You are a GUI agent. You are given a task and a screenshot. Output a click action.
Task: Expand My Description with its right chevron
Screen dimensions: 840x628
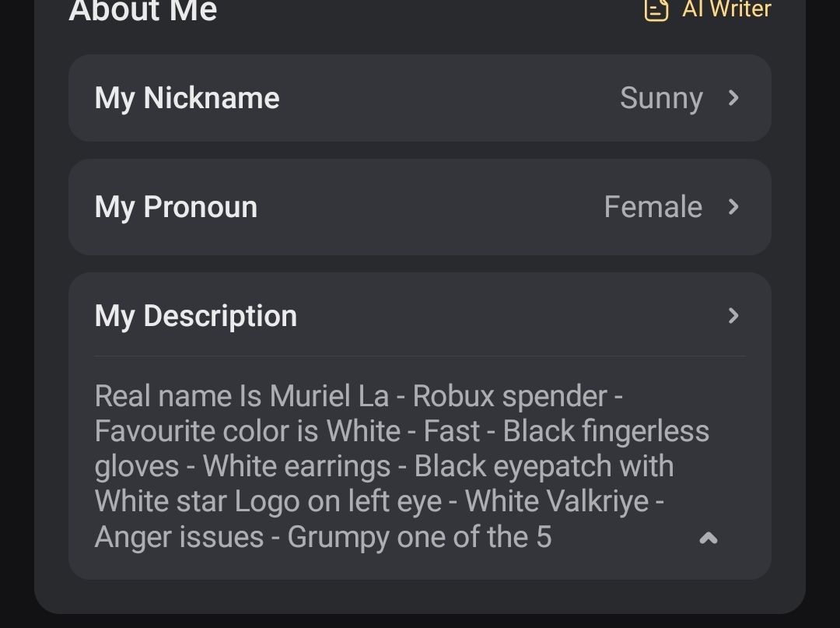click(x=733, y=316)
